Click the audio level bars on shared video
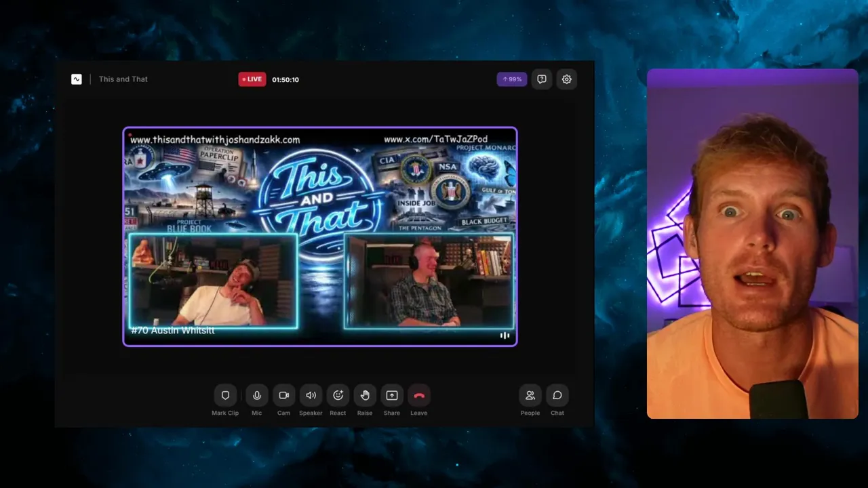This screenshot has height=488, width=868. 505,335
